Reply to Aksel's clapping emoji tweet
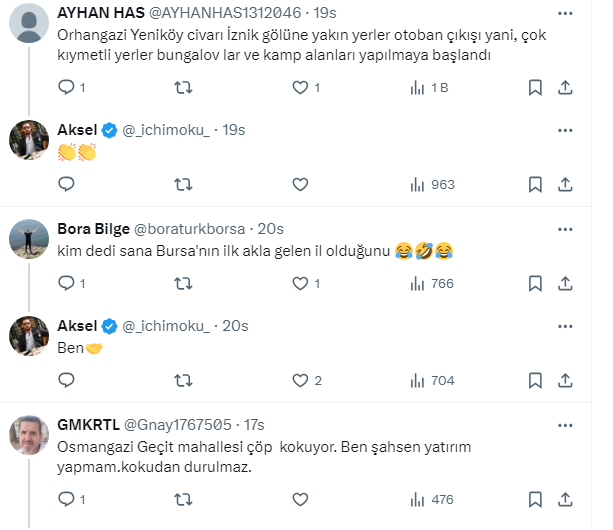613x530 pixels. pyautogui.click(x=67, y=184)
